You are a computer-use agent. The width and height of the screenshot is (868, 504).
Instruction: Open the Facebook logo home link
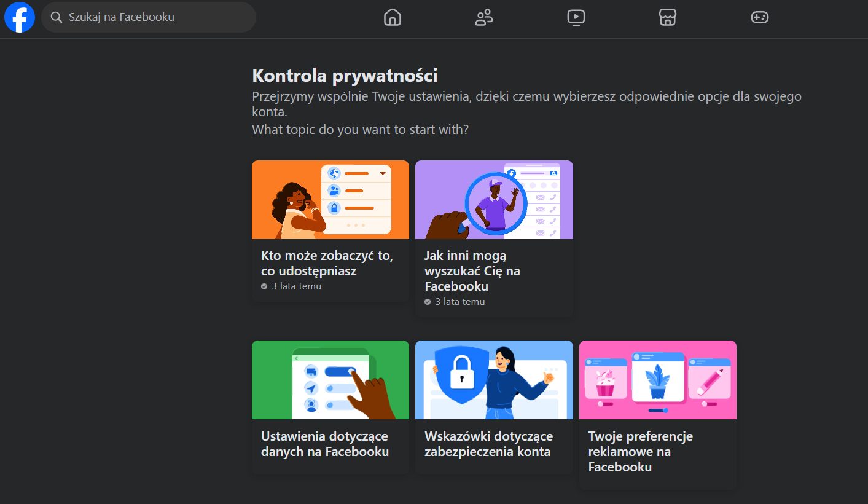click(x=20, y=17)
